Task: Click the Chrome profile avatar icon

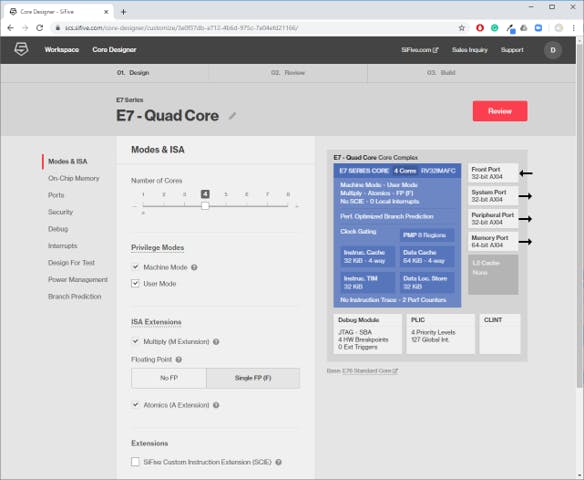Action: point(559,28)
